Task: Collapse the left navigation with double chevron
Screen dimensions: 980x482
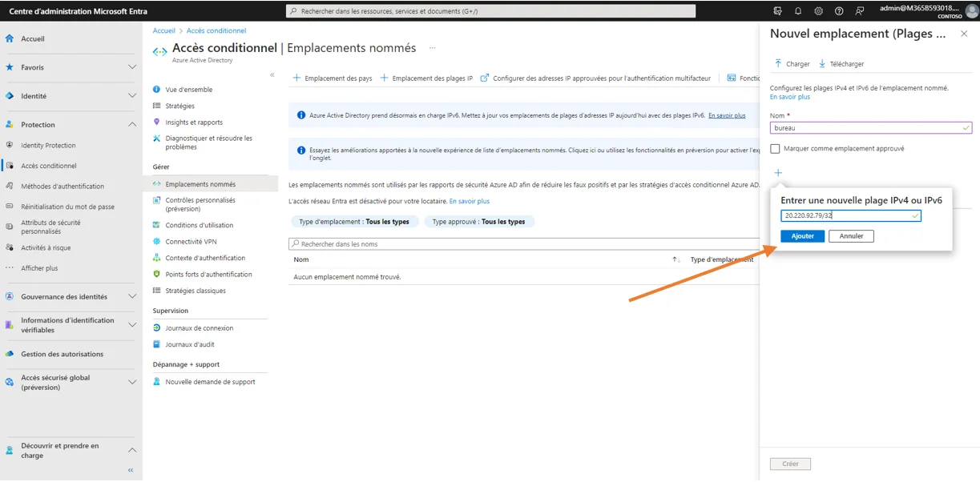Action: tap(131, 470)
